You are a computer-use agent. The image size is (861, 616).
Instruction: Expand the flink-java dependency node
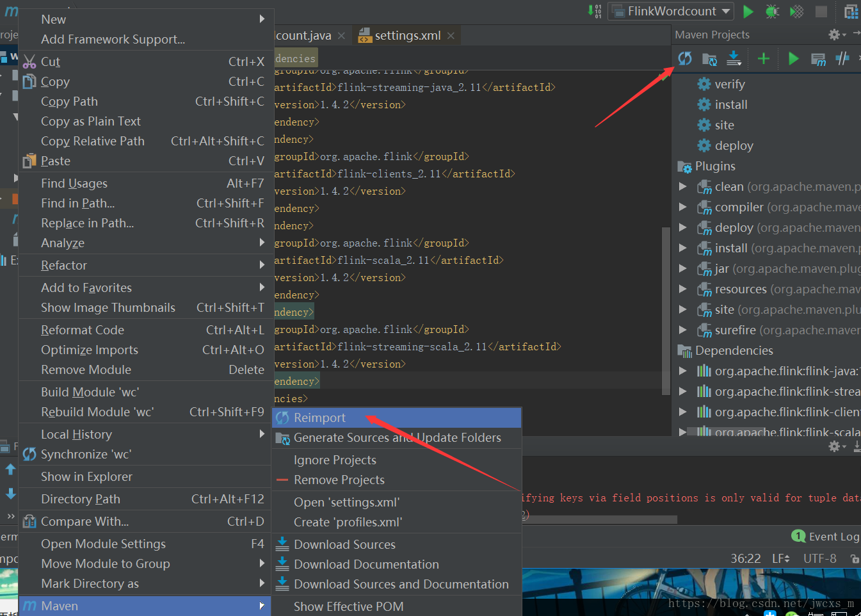tap(682, 371)
